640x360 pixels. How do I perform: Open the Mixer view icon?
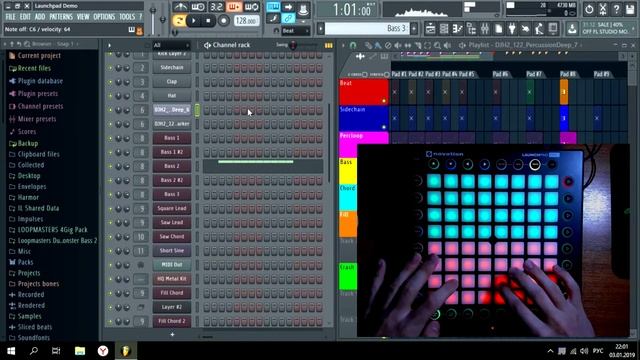[x=484, y=29]
